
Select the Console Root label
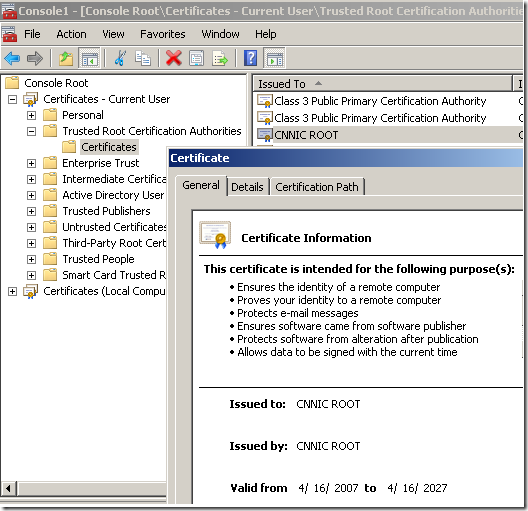coord(56,83)
